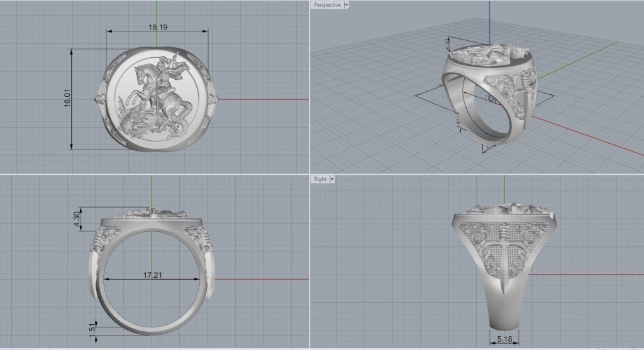Select the 1.51 band thickness dimension
The height and width of the screenshot is (350, 644).
click(92, 330)
